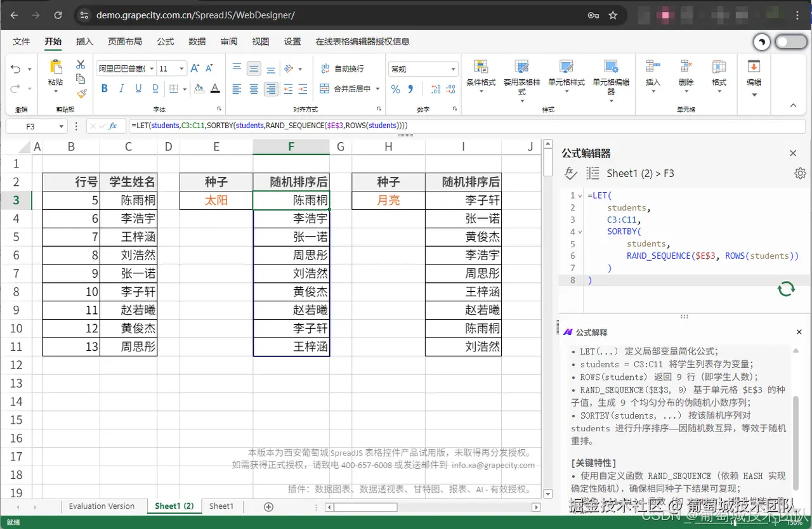Viewport: 812px width, 529px height.
Task: Click the decrease indent icon
Action: 288,89
